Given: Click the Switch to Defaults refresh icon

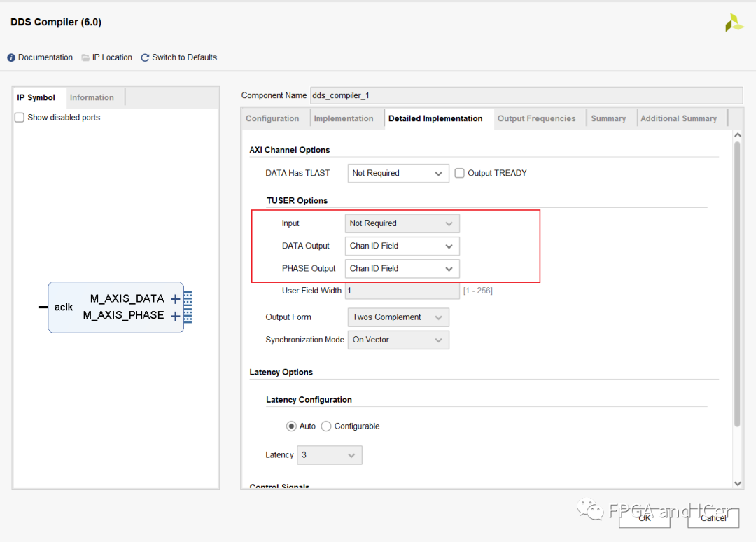Looking at the screenshot, I should click(x=145, y=58).
